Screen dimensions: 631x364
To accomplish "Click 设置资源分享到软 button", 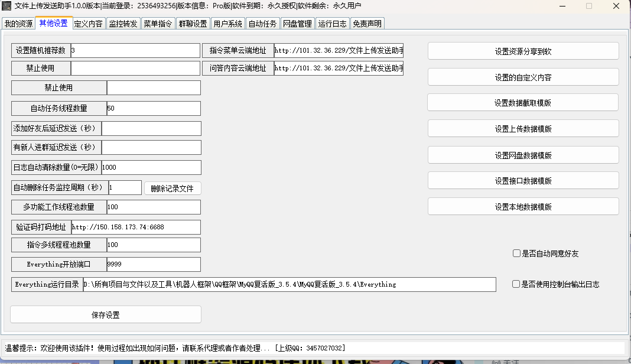I will (523, 51).
